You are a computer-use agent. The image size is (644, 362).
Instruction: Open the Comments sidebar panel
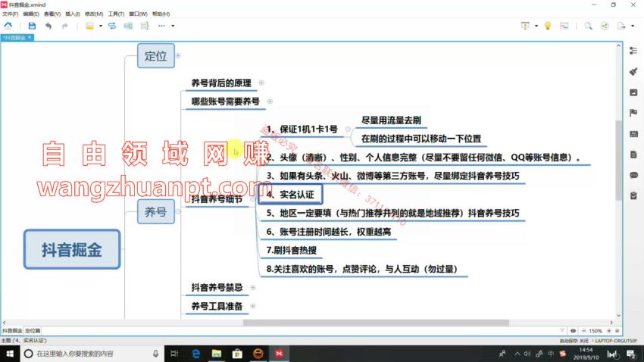(x=633, y=175)
